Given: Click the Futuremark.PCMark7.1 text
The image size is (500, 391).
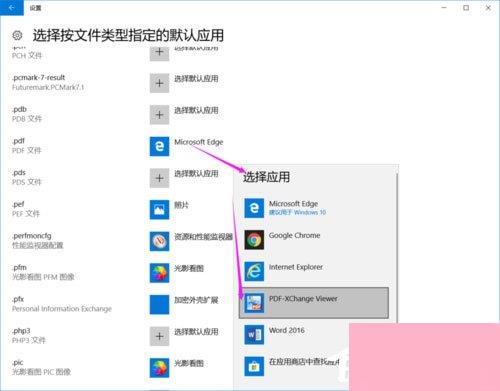Looking at the screenshot, I should click(x=48, y=87).
